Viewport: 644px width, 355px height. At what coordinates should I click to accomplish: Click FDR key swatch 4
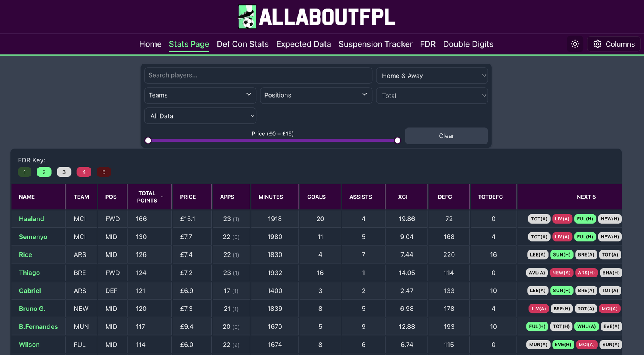pos(84,172)
